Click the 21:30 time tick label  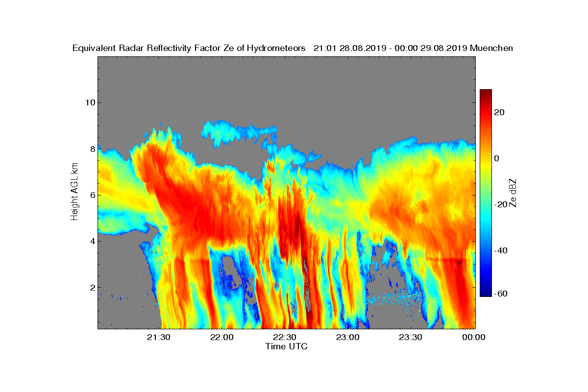[160, 337]
